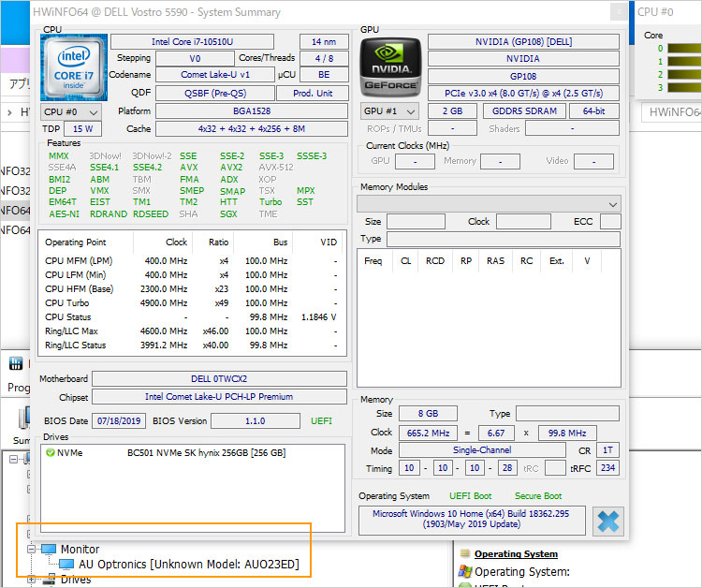The image size is (702, 588).
Task: Click Microsoft Windows 10 Home build field
Action: pyautogui.click(x=472, y=519)
